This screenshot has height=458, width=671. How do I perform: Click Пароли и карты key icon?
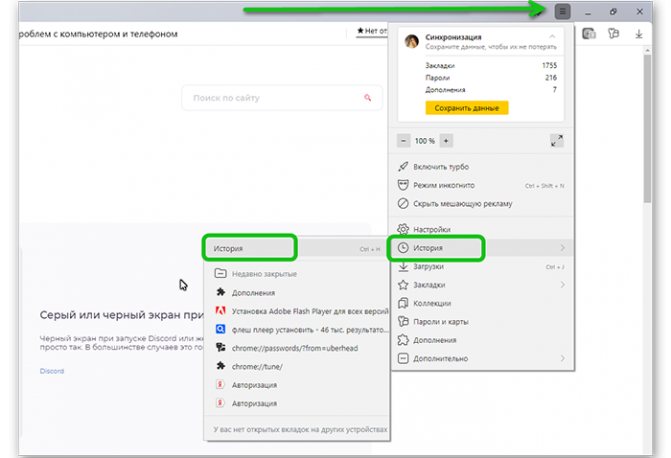[x=403, y=321]
